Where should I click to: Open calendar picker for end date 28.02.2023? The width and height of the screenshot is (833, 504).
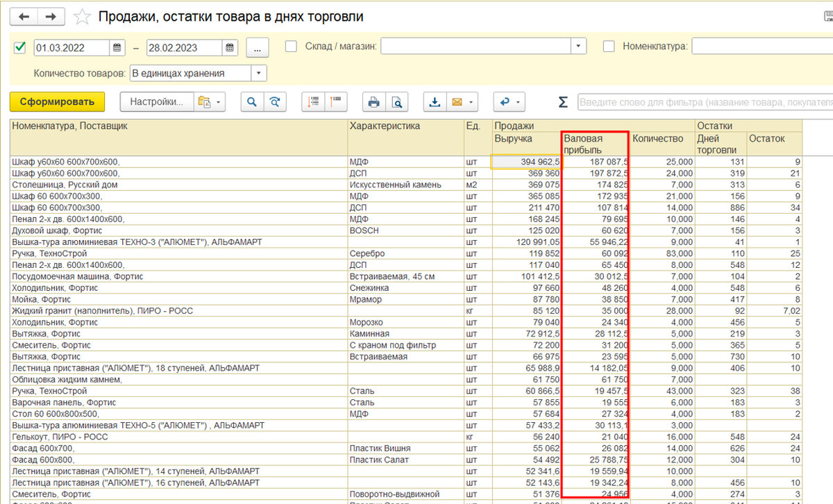(230, 48)
